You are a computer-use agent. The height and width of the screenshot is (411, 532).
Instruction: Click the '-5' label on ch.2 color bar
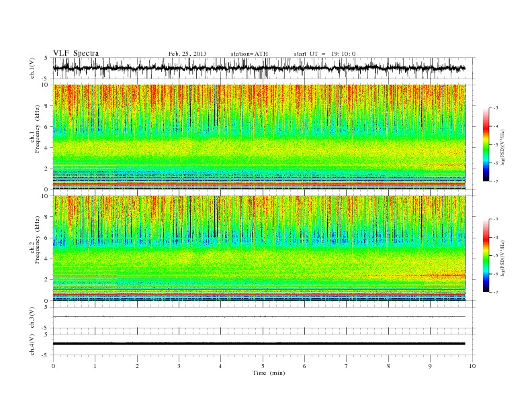496,255
